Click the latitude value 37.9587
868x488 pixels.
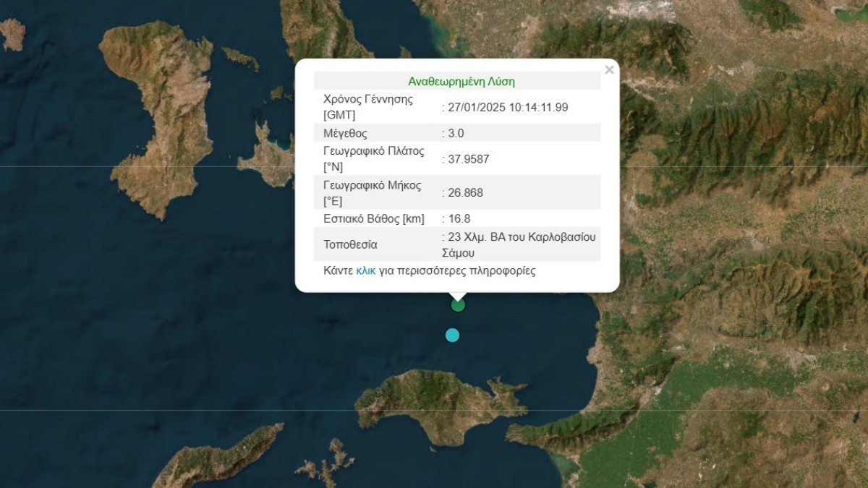pos(468,159)
